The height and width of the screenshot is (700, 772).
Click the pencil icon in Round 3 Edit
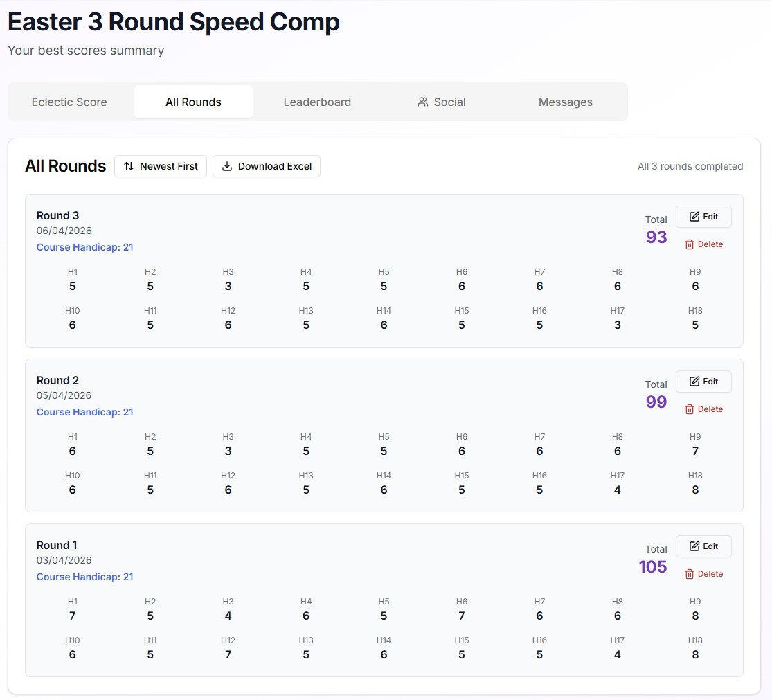click(x=694, y=217)
